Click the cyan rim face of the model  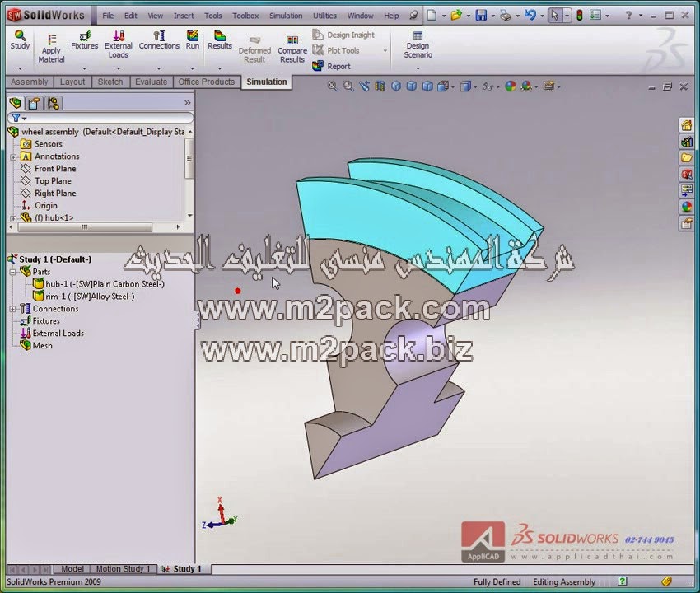pyautogui.click(x=380, y=228)
